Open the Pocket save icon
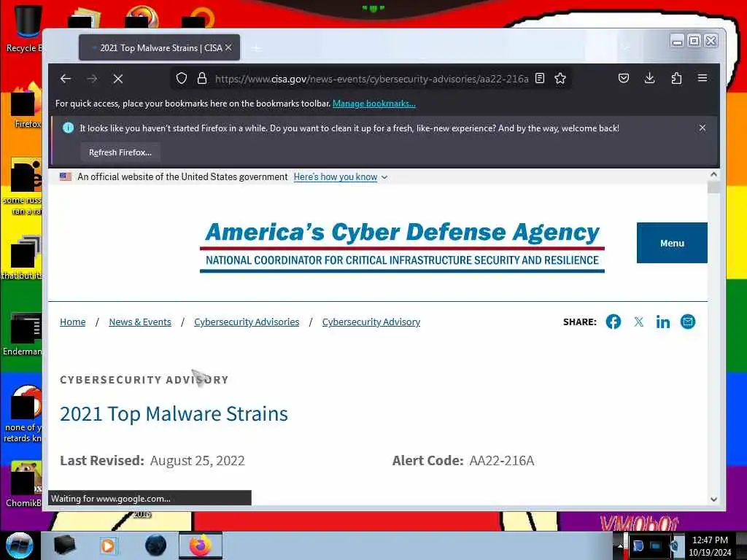The width and height of the screenshot is (747, 560). [x=624, y=79]
